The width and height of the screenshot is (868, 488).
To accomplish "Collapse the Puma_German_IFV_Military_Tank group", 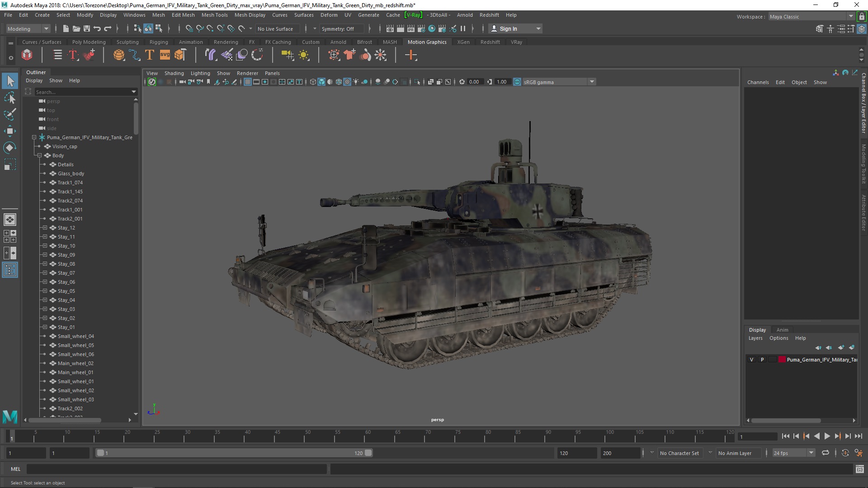I will click(x=34, y=137).
